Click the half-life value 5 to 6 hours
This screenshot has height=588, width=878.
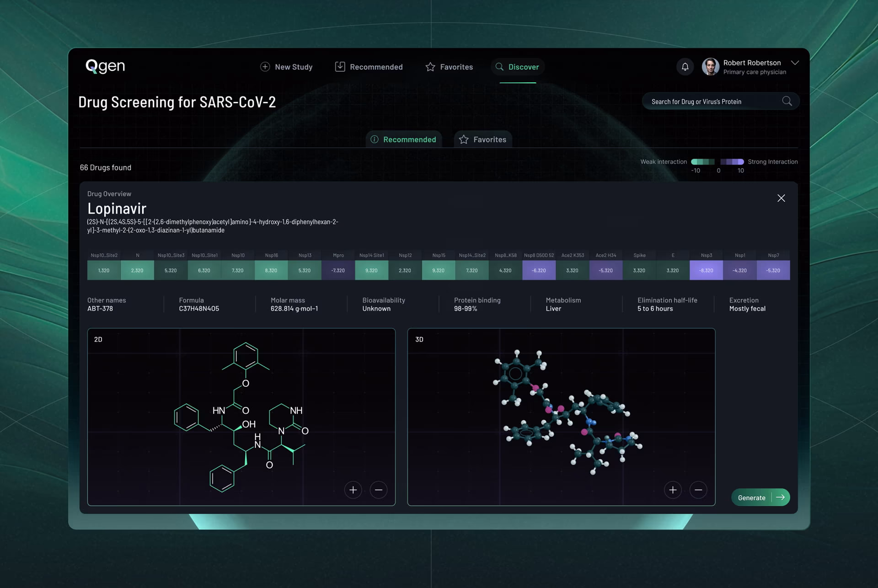pos(655,309)
